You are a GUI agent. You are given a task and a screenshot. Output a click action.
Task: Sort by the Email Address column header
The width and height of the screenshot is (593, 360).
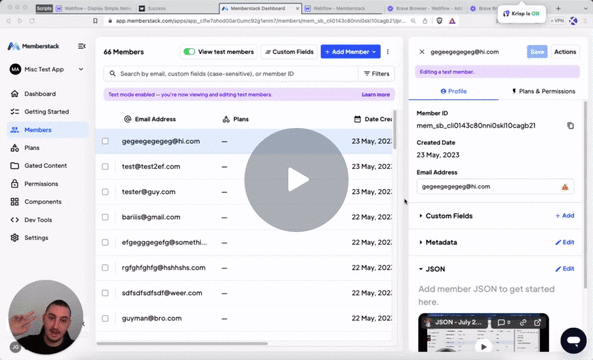click(150, 119)
